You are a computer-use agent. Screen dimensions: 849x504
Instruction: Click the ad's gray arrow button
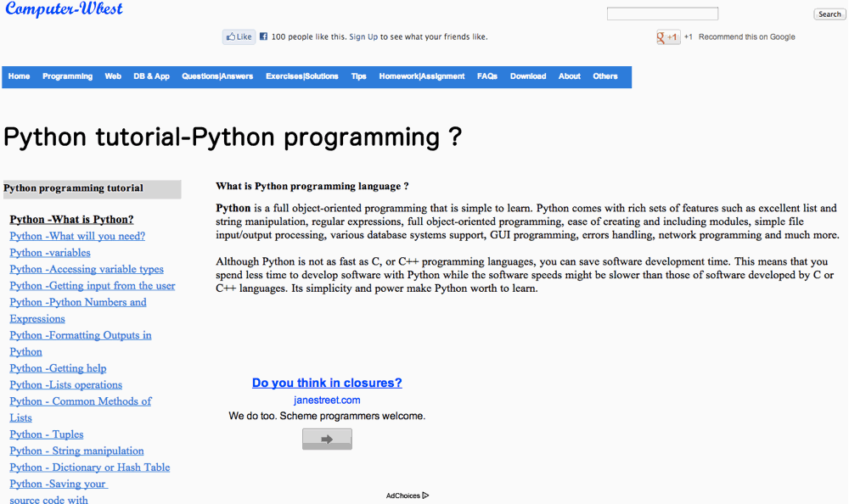point(327,439)
